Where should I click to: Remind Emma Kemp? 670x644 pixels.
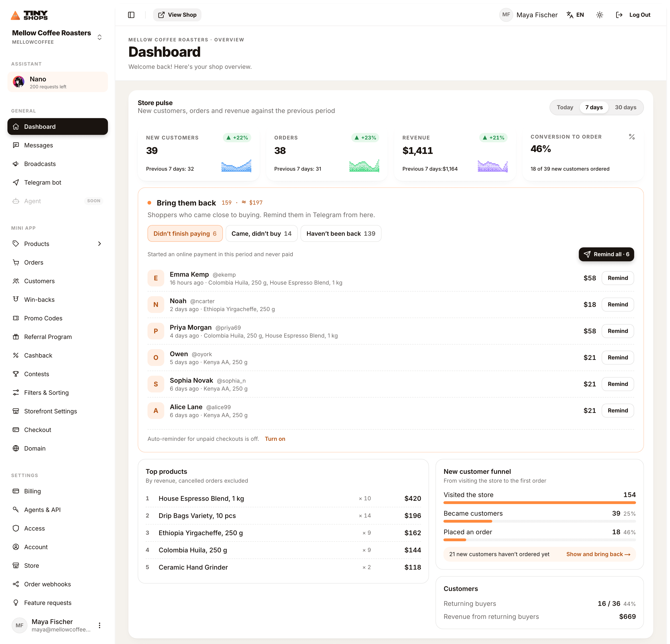click(617, 278)
